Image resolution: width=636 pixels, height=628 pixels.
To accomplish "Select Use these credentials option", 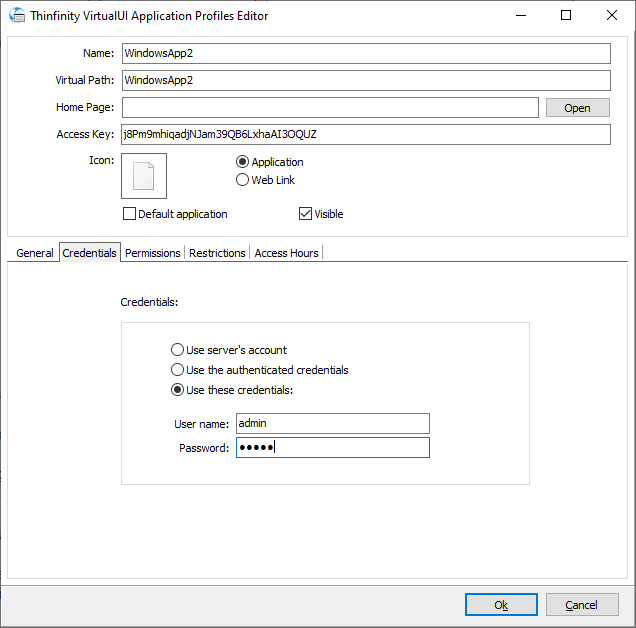I will [x=178, y=390].
